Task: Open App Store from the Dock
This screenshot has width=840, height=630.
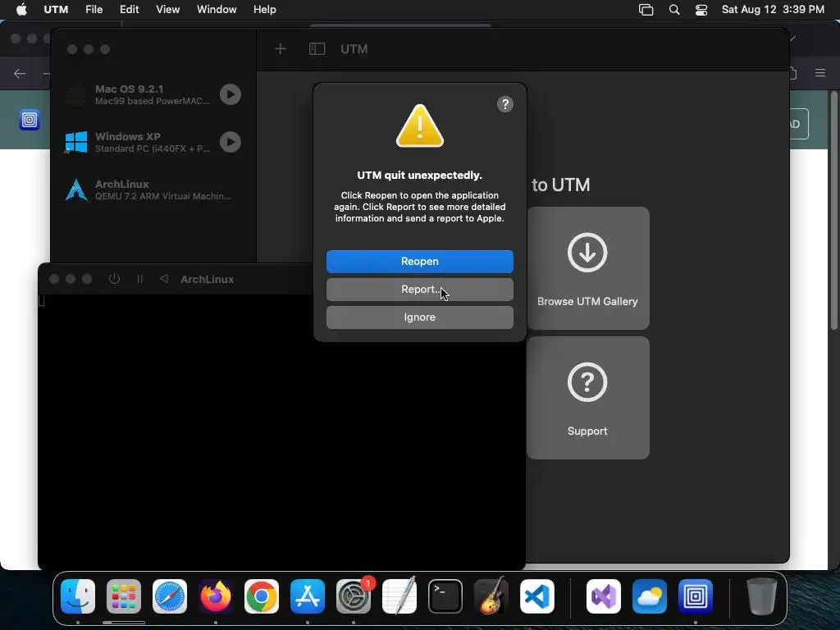Action: coord(308,596)
